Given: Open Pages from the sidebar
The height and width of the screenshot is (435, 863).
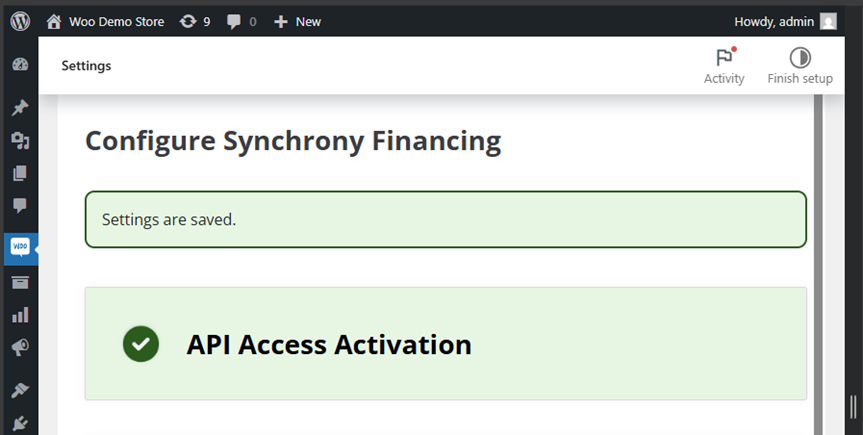Looking at the screenshot, I should click(20, 173).
